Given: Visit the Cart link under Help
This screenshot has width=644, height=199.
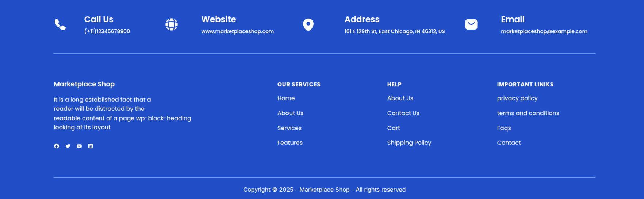Looking at the screenshot, I should point(394,128).
